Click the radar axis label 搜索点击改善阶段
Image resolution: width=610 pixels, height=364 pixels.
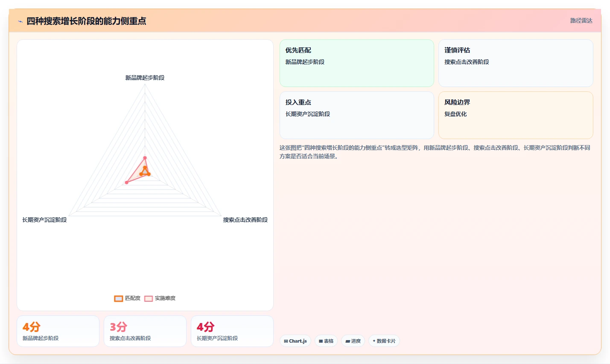245,220
